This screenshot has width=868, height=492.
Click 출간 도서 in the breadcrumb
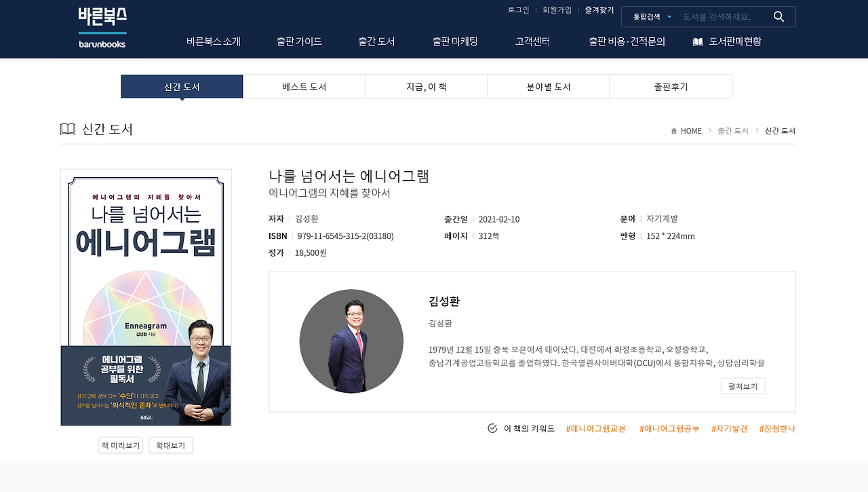click(x=733, y=131)
